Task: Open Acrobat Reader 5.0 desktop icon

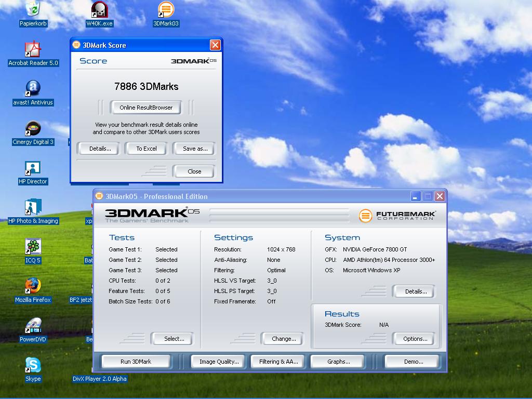Action: click(33, 49)
